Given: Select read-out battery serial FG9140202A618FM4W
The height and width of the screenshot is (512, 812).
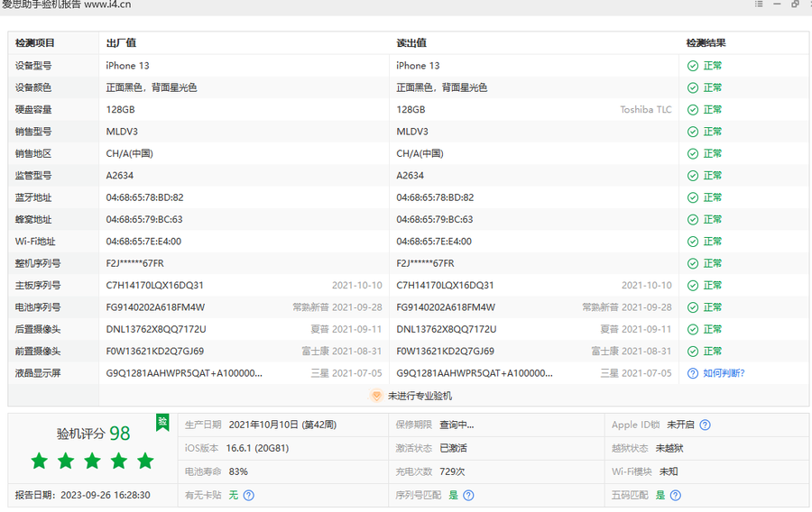Looking at the screenshot, I should click(446, 307).
